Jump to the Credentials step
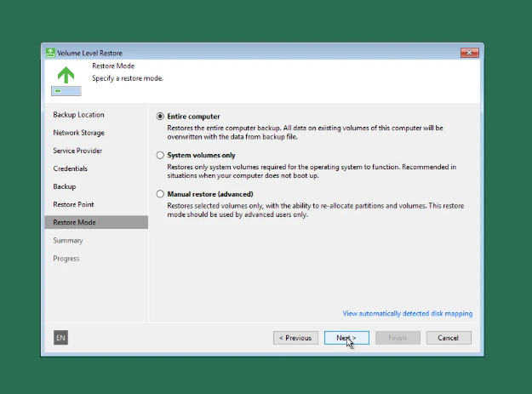Screen dimensions: 532x394 71,168
